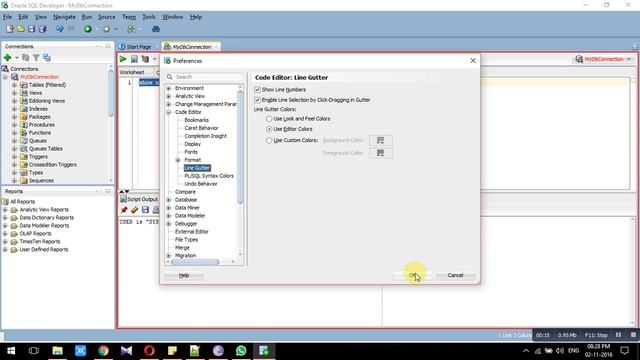Screen dimensions: 640x360
Task: Select Fonts in preferences tree
Action: pyautogui.click(x=191, y=152)
